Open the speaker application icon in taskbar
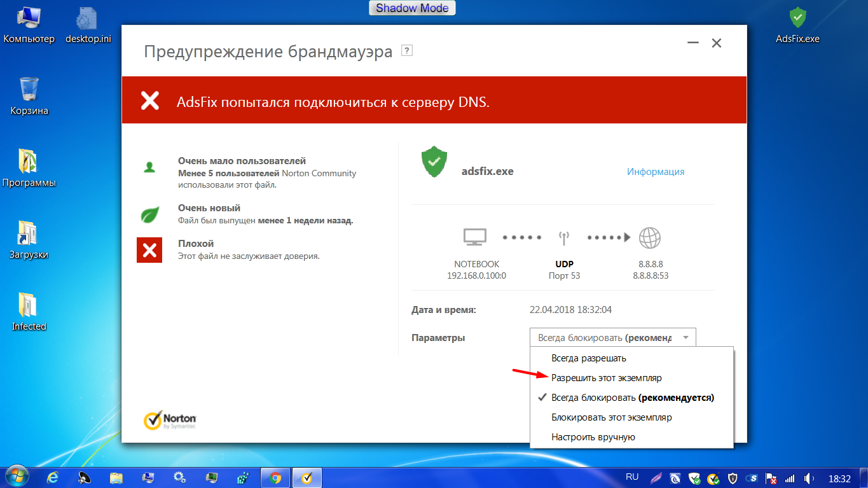The width and height of the screenshot is (868, 488). [85, 478]
